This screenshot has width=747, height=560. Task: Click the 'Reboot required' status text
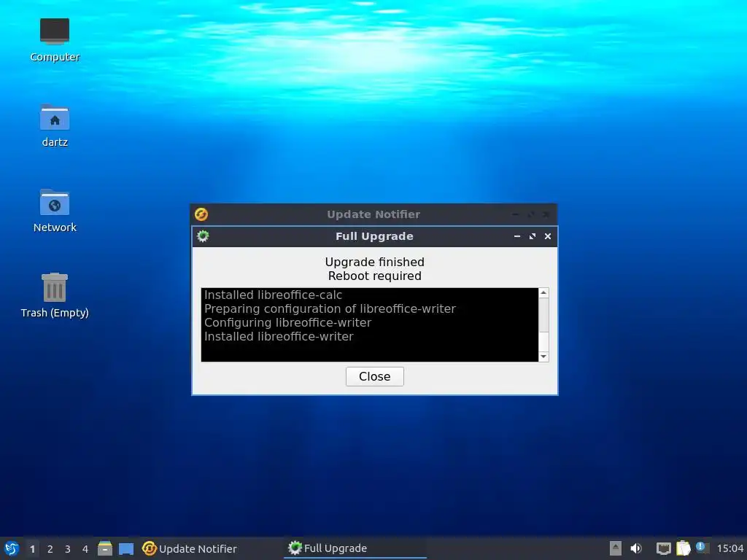coord(374,276)
